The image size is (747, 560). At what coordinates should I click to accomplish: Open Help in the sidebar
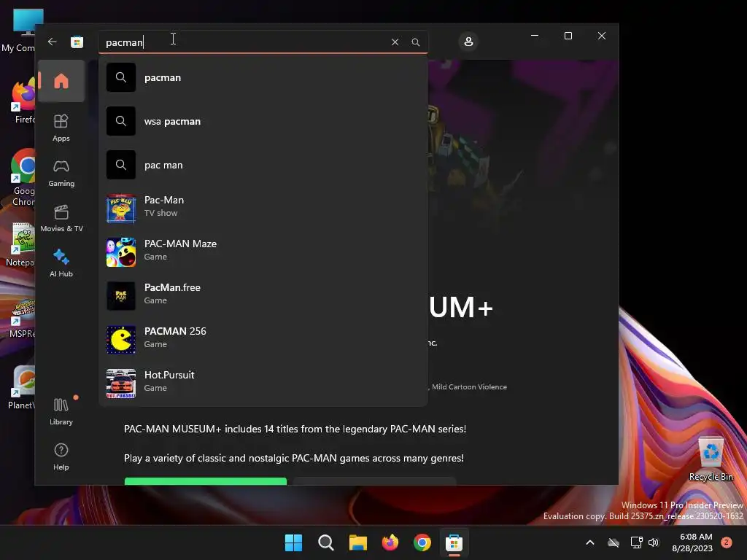point(61,456)
